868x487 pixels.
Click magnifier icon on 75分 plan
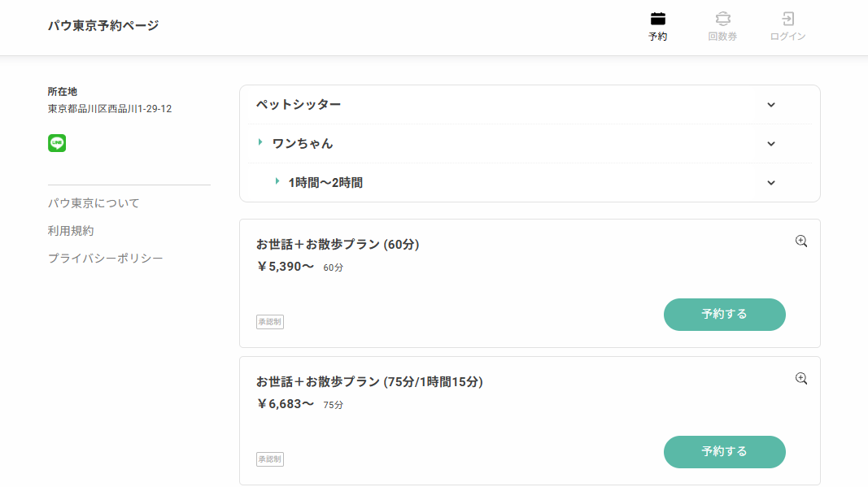tap(801, 379)
